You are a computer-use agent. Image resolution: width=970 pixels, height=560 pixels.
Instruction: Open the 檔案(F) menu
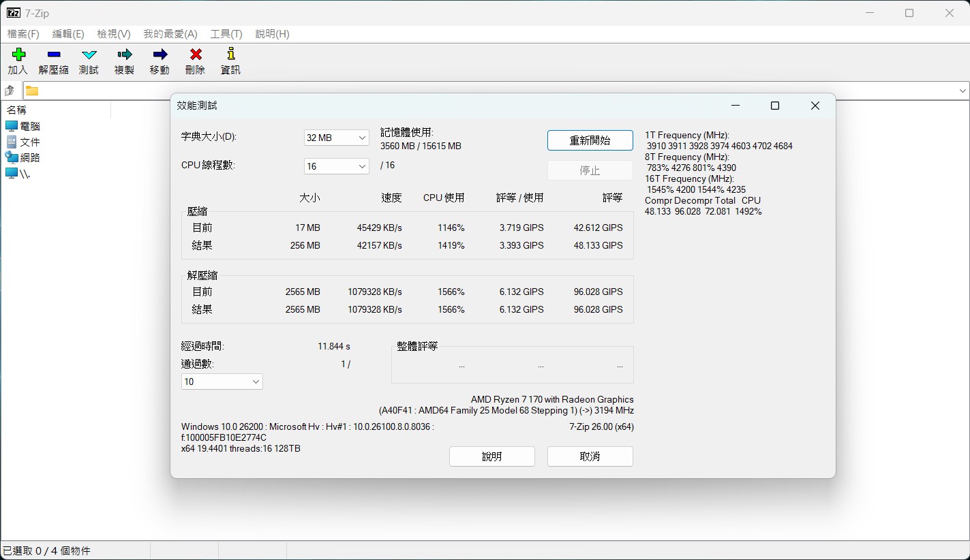click(x=23, y=34)
